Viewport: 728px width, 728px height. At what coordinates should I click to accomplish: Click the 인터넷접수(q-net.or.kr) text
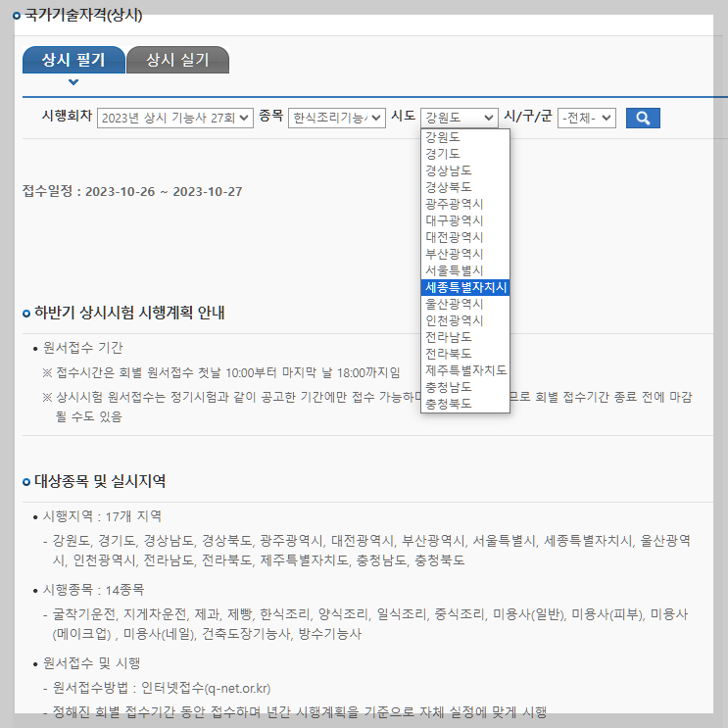pyautogui.click(x=206, y=688)
